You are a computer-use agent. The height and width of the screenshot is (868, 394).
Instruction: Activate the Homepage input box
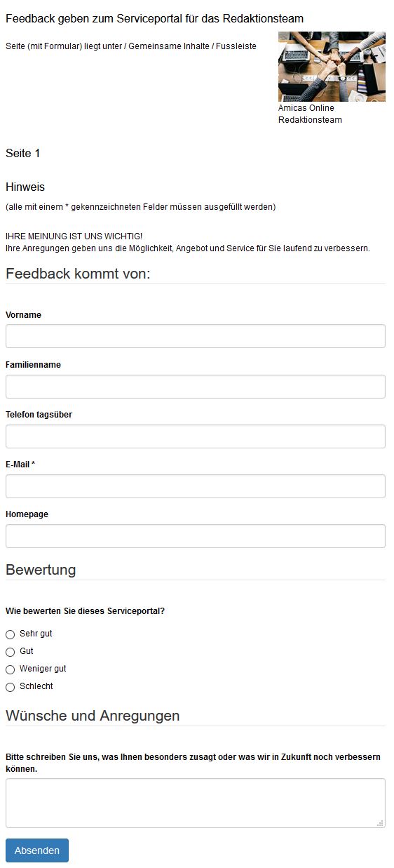point(196,536)
